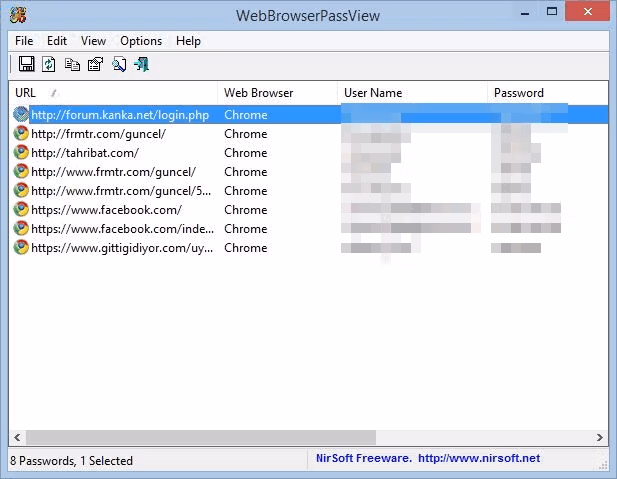Click the right arrow of horizontal scrollbar
The height and width of the screenshot is (479, 617).
[599, 437]
